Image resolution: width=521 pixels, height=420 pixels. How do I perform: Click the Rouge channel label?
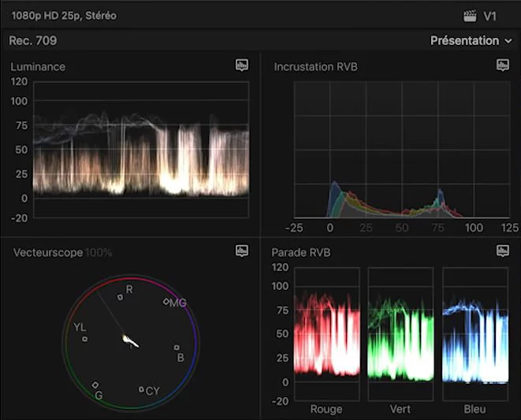326,409
